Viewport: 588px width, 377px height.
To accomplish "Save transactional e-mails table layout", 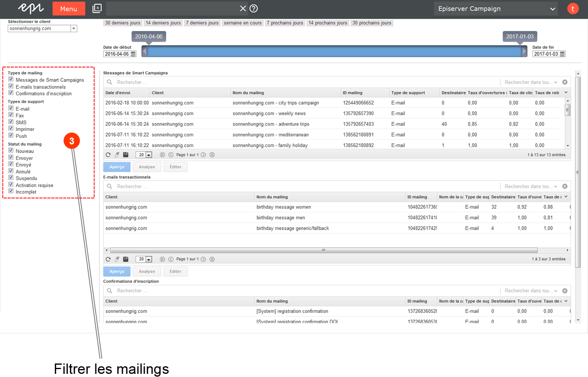I will [126, 259].
